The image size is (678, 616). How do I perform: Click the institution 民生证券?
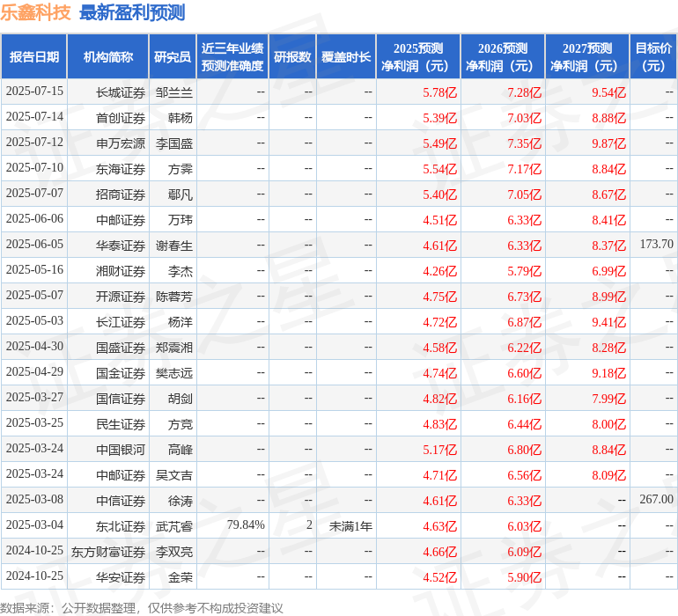click(x=121, y=424)
